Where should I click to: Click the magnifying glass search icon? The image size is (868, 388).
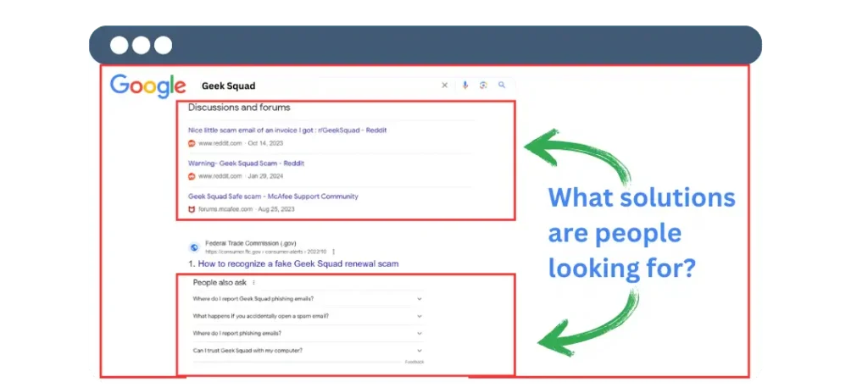point(502,86)
